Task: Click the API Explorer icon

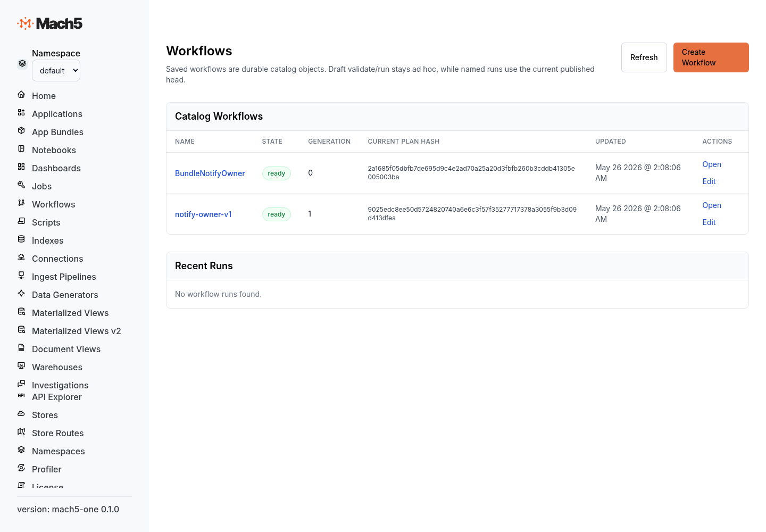Action: 21,396
